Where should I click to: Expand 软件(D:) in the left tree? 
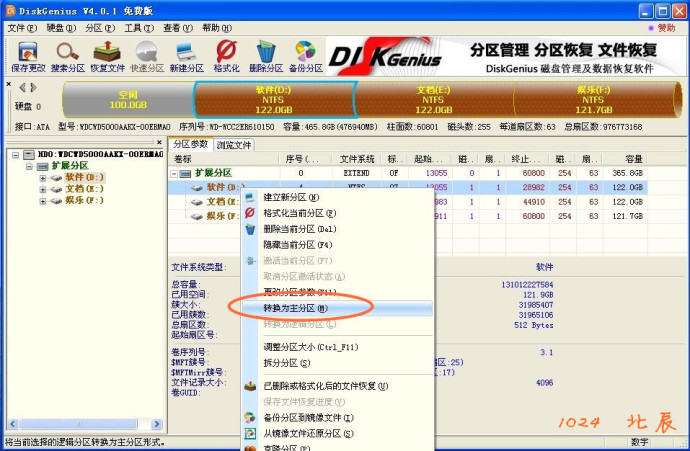click(43, 178)
